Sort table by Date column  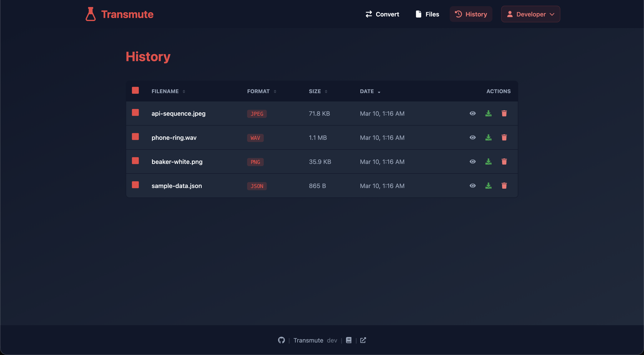tap(370, 91)
